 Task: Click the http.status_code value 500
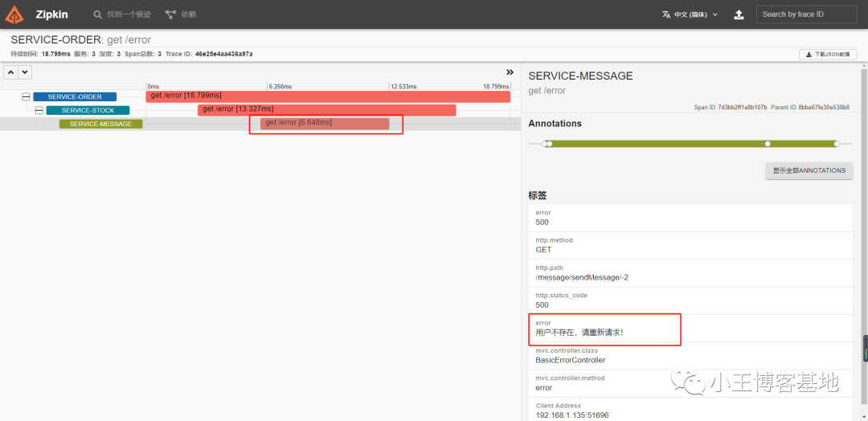point(542,305)
